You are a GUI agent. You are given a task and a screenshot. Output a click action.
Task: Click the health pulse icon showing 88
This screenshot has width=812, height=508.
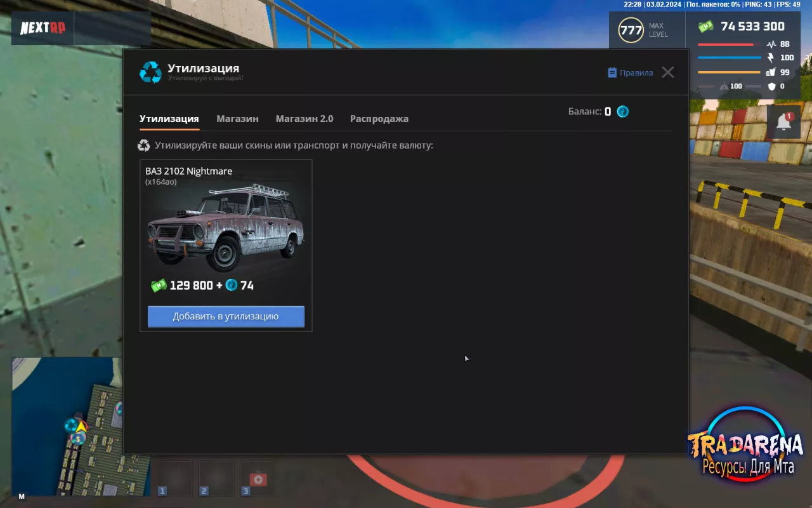coord(771,44)
